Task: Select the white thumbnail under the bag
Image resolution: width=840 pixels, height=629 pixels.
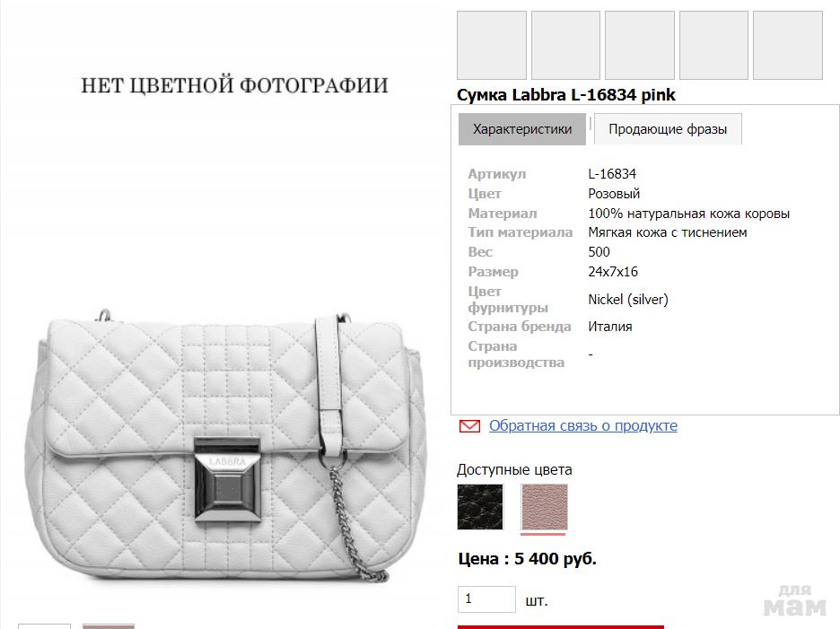Action: coord(45,626)
